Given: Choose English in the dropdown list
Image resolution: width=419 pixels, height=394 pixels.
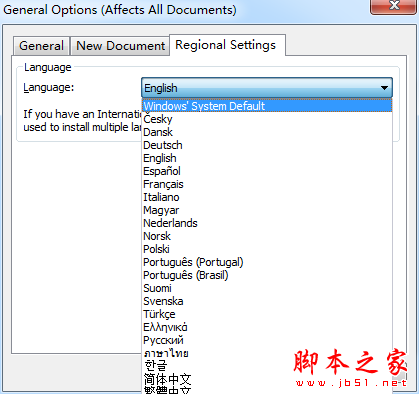Looking at the screenshot, I should coord(267,158).
